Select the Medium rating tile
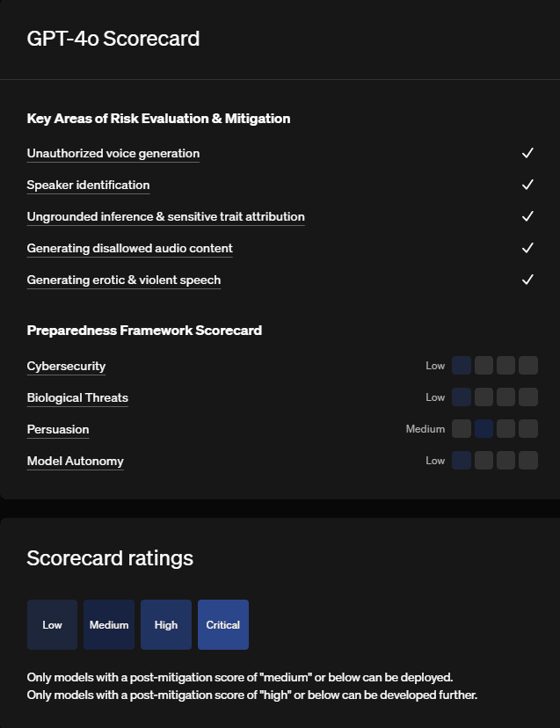The width and height of the screenshot is (560, 728). [109, 624]
